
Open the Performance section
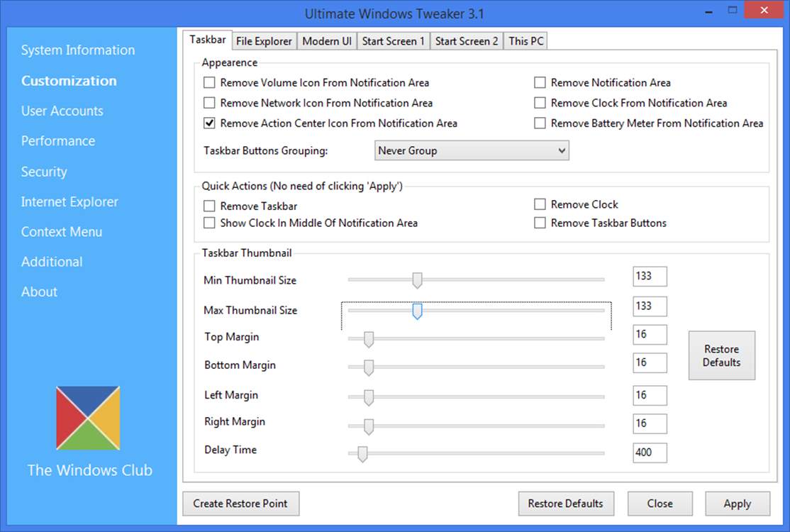tap(58, 140)
